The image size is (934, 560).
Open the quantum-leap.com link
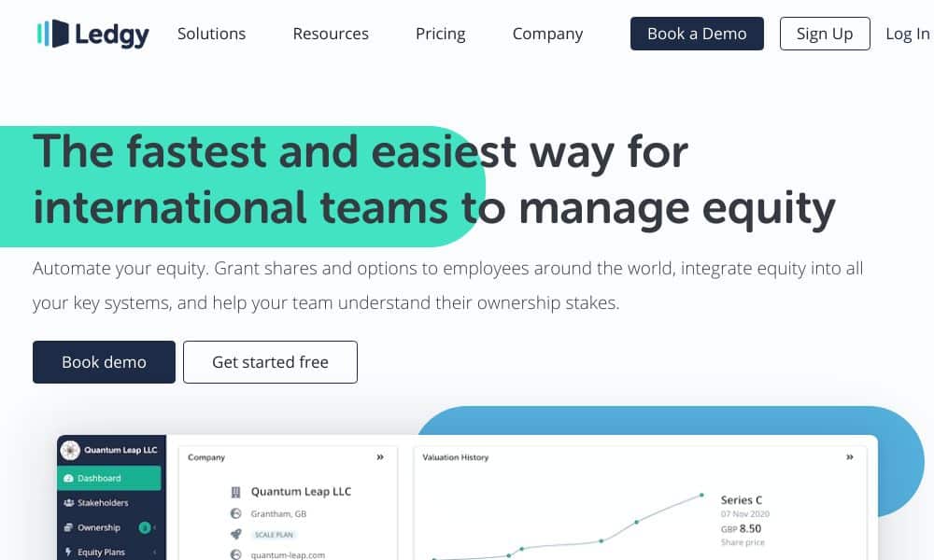click(x=288, y=555)
